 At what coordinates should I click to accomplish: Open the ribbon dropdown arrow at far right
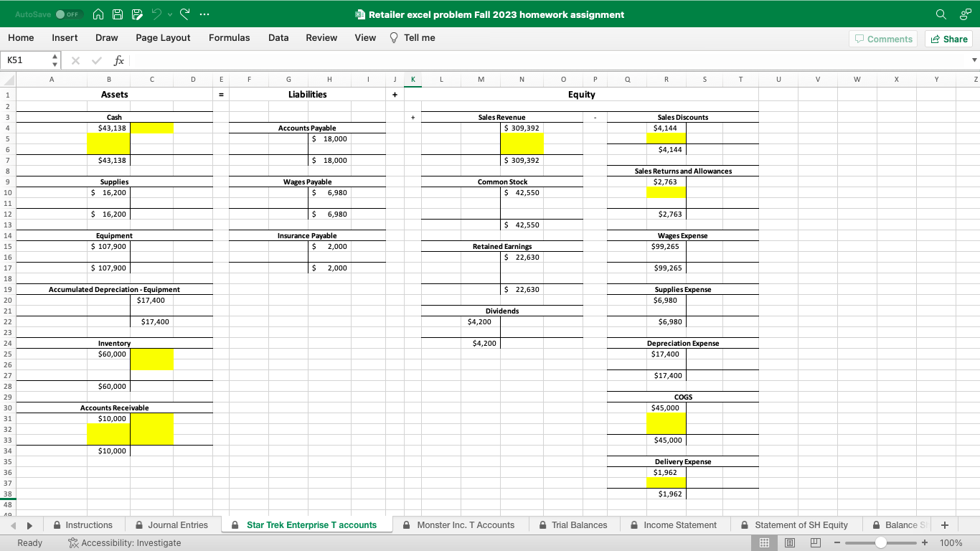pos(974,60)
